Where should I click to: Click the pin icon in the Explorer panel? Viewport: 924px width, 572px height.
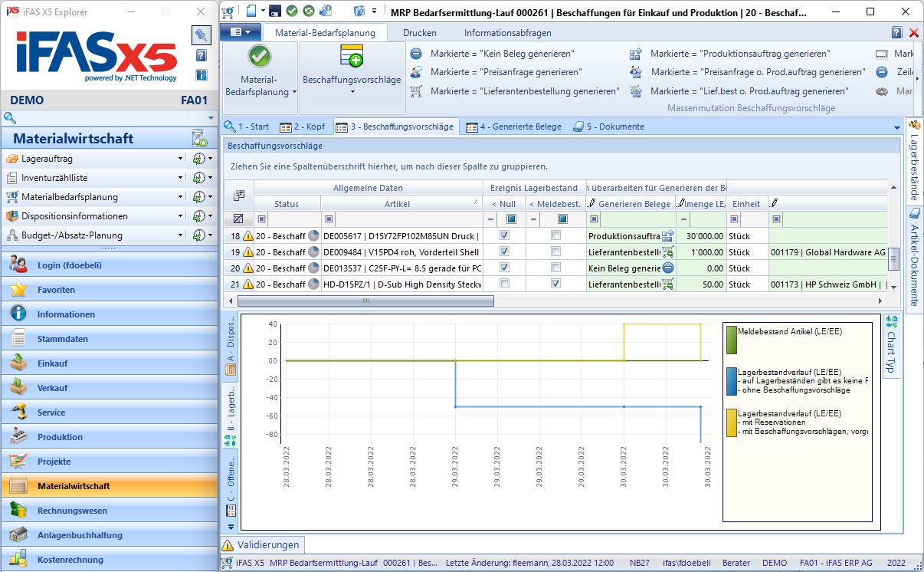pos(201,35)
